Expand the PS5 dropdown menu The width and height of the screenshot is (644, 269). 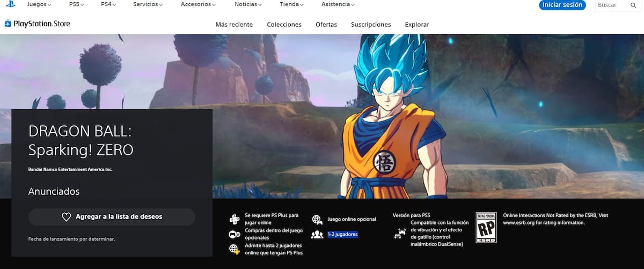77,4
